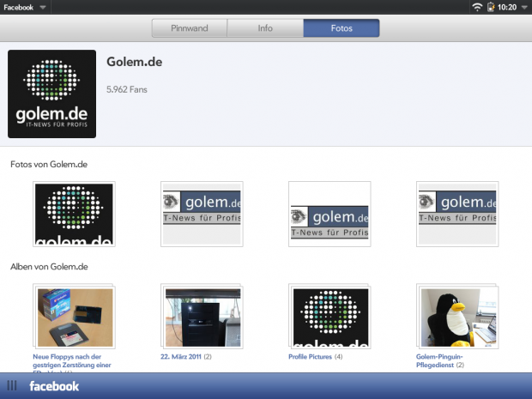Open the 22. März 2011 album thumbnail
532x399 pixels.
click(202, 317)
